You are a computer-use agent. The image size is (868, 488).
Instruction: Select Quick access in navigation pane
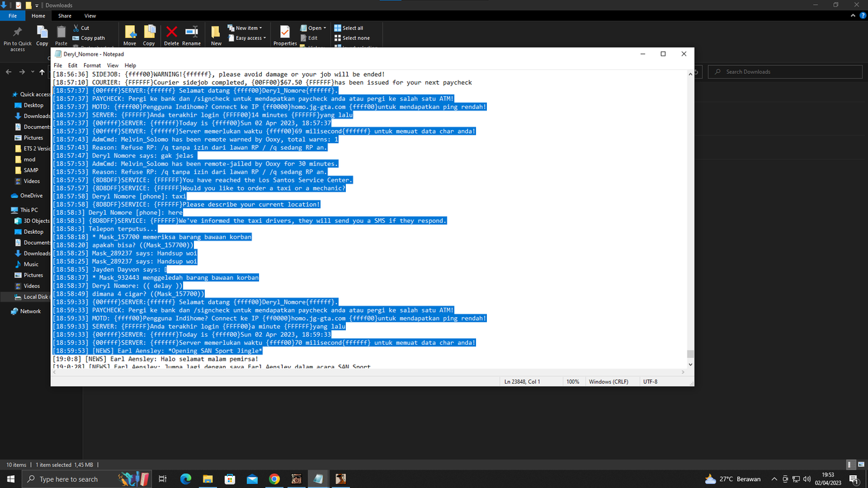[x=31, y=94]
